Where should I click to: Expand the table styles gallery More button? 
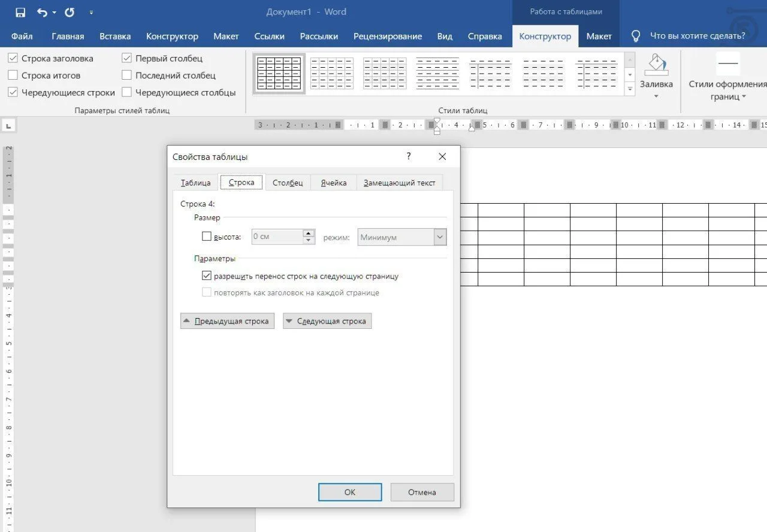pos(630,89)
